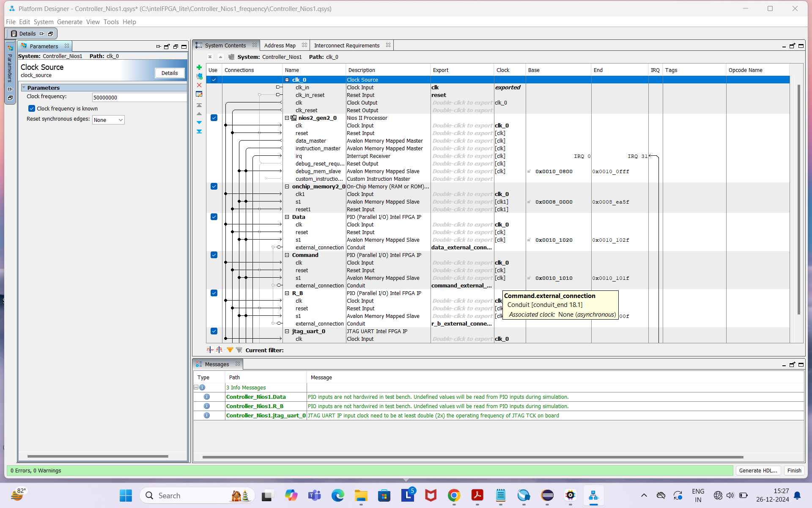Viewport: 812px width, 508px height.
Task: Toggle the 'Clock frequency is known' checkbox
Action: (32, 108)
